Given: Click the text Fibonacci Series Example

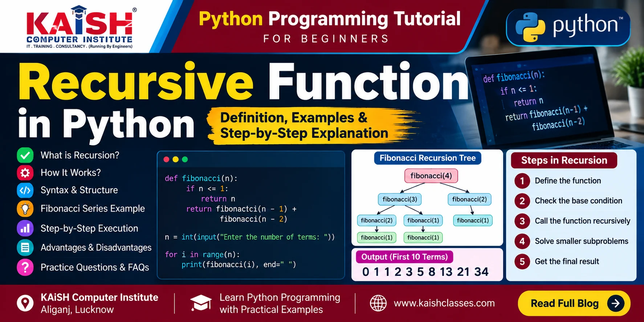Looking at the screenshot, I should tap(93, 209).
